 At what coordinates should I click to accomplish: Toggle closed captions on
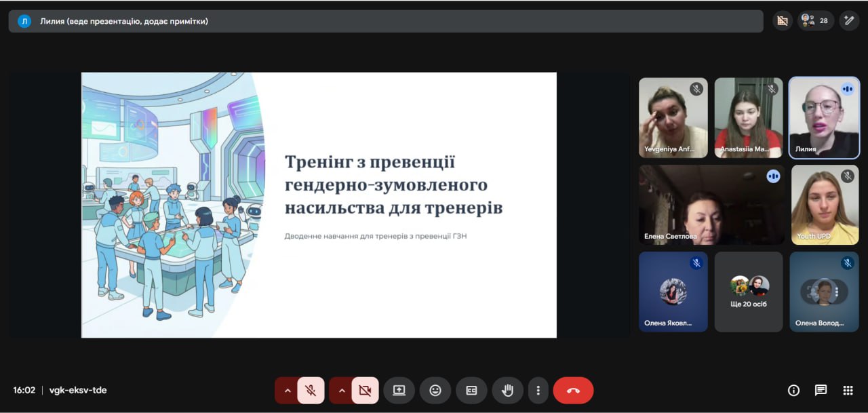tap(471, 391)
